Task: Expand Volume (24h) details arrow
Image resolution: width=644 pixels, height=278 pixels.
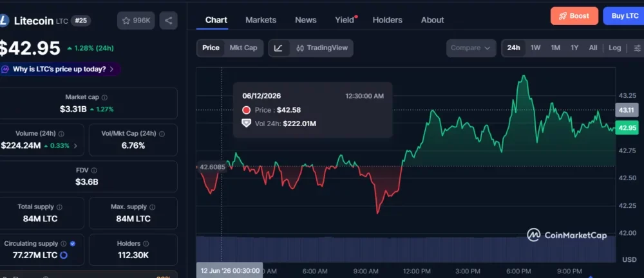Action: [x=75, y=146]
